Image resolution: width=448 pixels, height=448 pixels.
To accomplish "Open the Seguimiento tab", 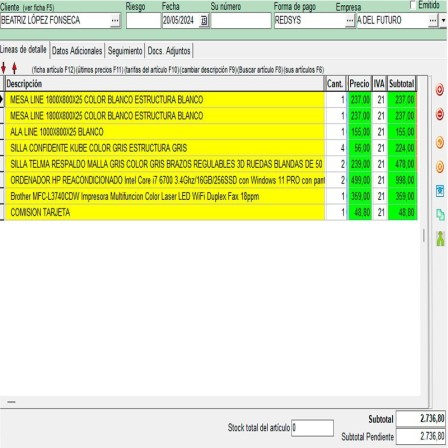I will click(125, 51).
